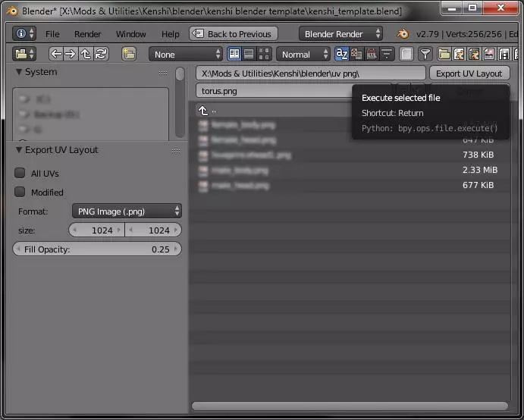This screenshot has height=420, width=524.
Task: Click the Export UV Layout button
Action: point(469,74)
